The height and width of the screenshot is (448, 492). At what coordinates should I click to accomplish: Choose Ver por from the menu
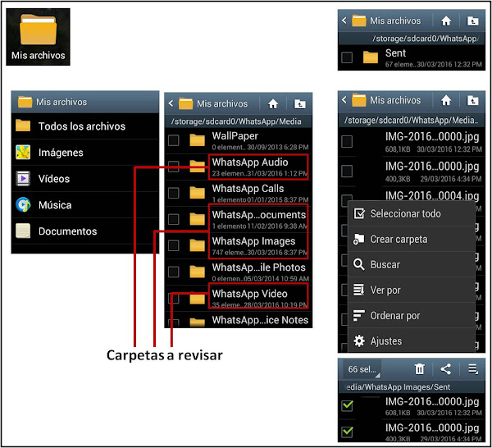click(412, 290)
